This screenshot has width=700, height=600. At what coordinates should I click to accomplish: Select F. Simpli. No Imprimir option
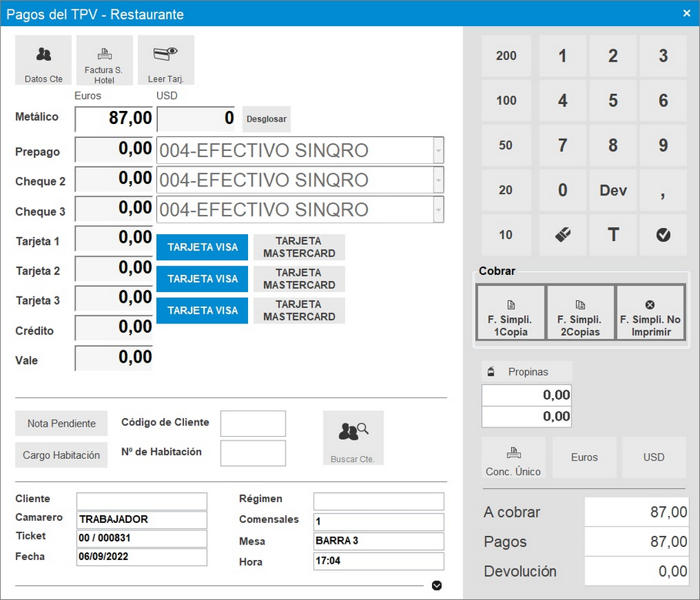650,312
